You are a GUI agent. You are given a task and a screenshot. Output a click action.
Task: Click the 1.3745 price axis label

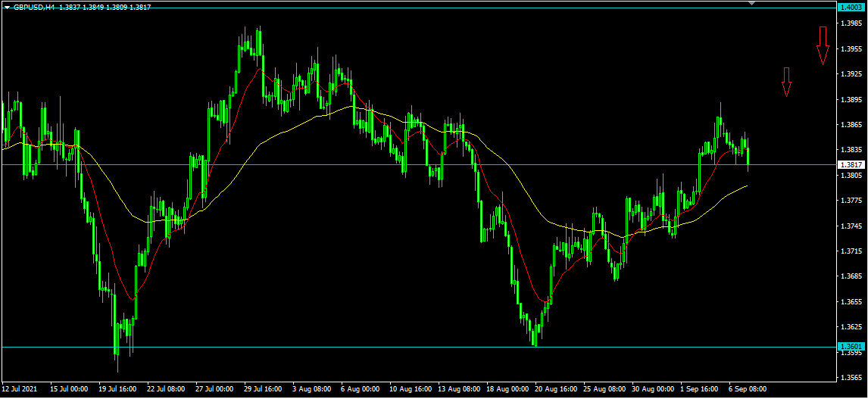(x=851, y=226)
